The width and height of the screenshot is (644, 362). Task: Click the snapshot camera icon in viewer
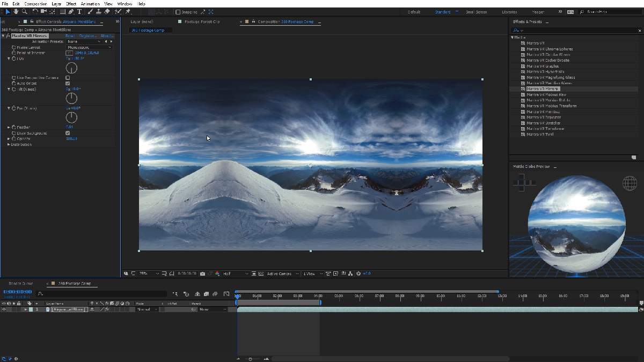(202, 274)
